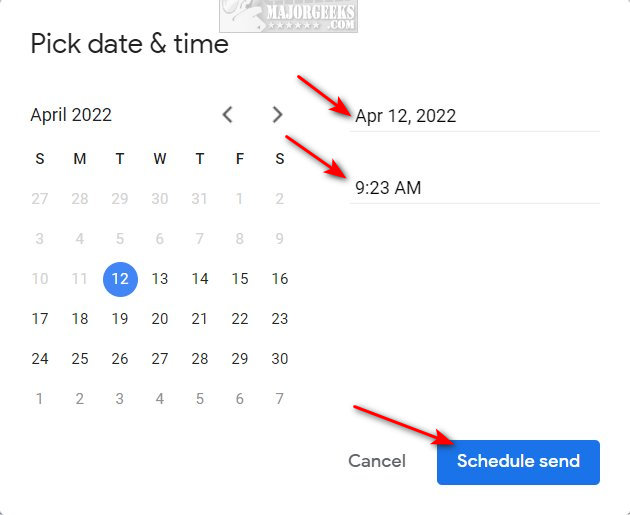The width and height of the screenshot is (630, 515).
Task: Click the April 2022 month label
Action: pyautogui.click(x=71, y=115)
